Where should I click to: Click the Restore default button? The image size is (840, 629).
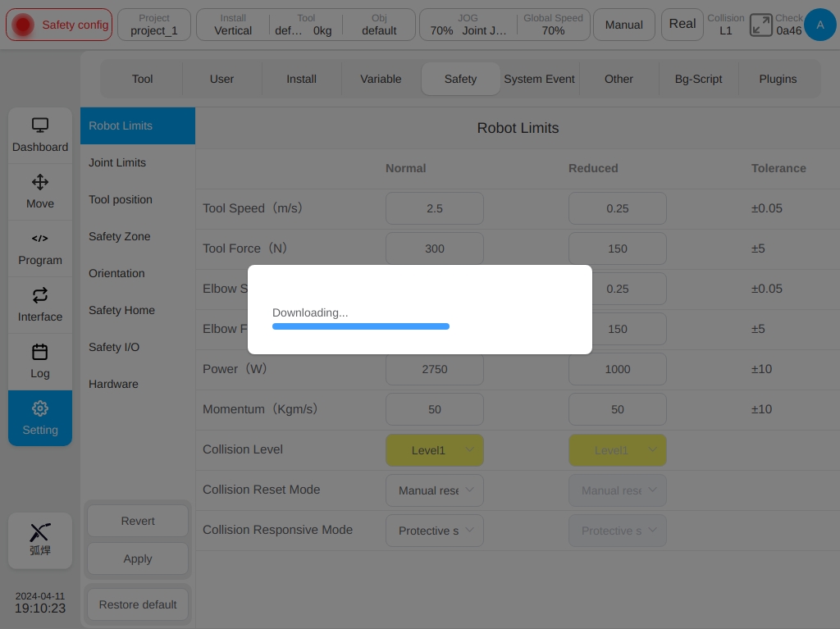(138, 604)
